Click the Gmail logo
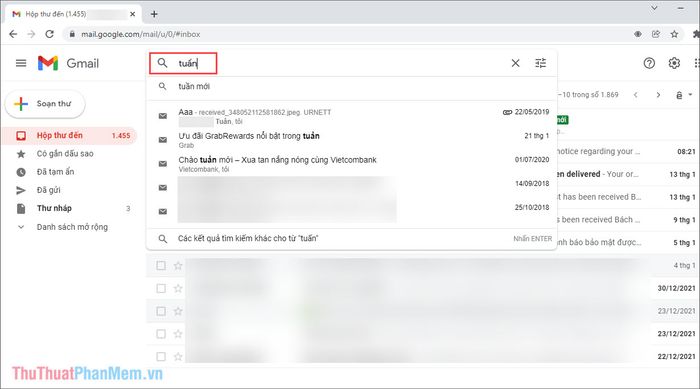The height and width of the screenshot is (389, 700). click(68, 63)
